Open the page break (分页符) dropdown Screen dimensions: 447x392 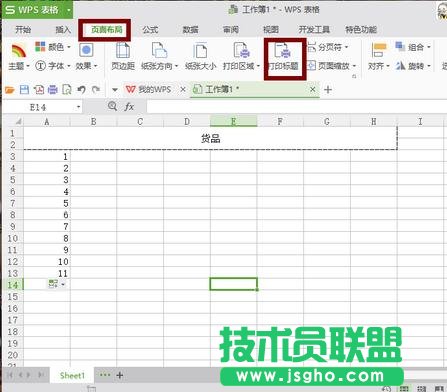pos(328,47)
